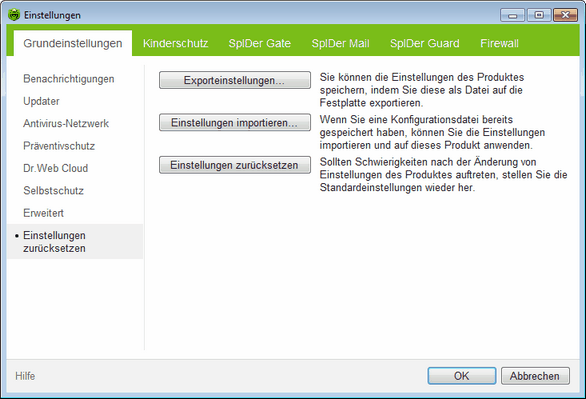Click the text starting 'Wenn Sie eine Konfigurationsdatei'

coord(432,132)
